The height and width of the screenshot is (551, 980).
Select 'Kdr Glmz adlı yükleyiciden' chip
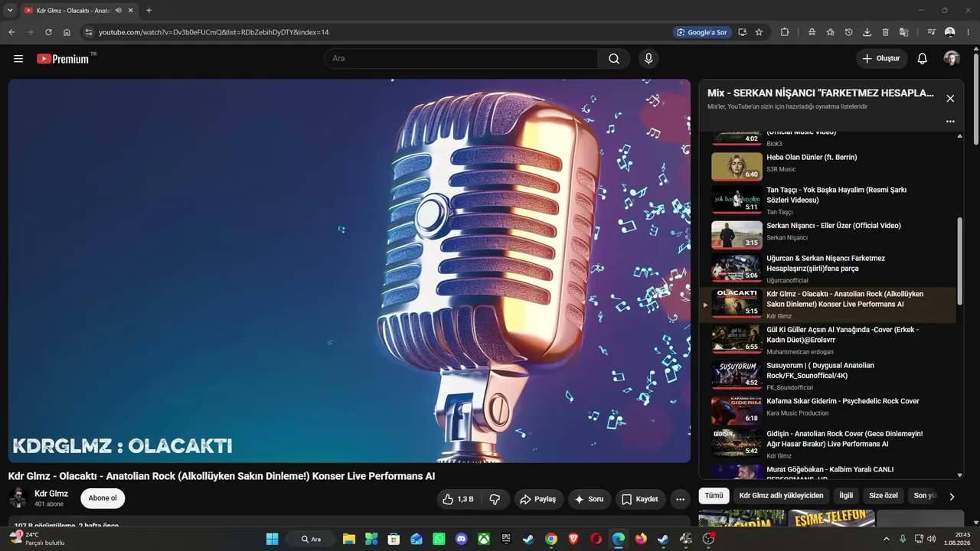(x=781, y=496)
